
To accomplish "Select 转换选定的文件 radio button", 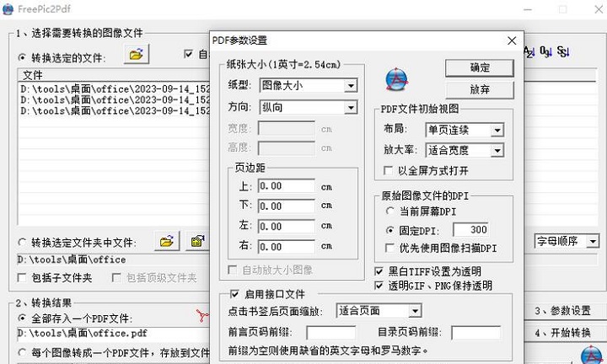I will point(22,58).
